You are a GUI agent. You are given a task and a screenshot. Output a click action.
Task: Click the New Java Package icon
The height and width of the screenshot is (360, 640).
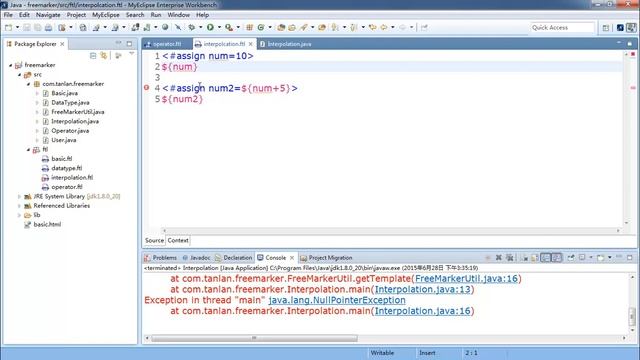coord(249,27)
